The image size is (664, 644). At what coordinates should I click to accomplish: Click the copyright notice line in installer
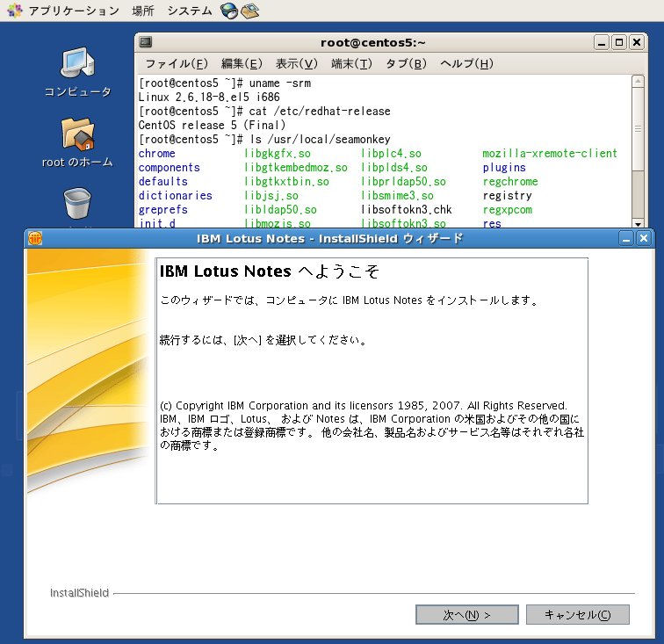pyautogui.click(x=364, y=406)
